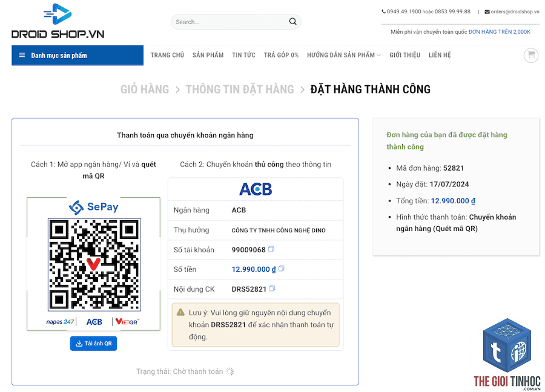Click the Droid Shop.vn logo
This screenshot has width=545, height=392.
pyautogui.click(x=58, y=21)
